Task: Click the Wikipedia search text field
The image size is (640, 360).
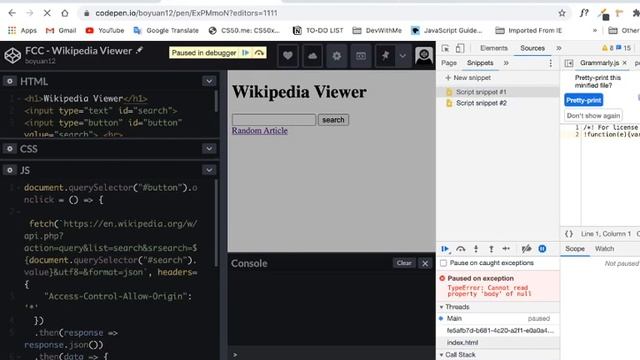Action: [x=273, y=120]
